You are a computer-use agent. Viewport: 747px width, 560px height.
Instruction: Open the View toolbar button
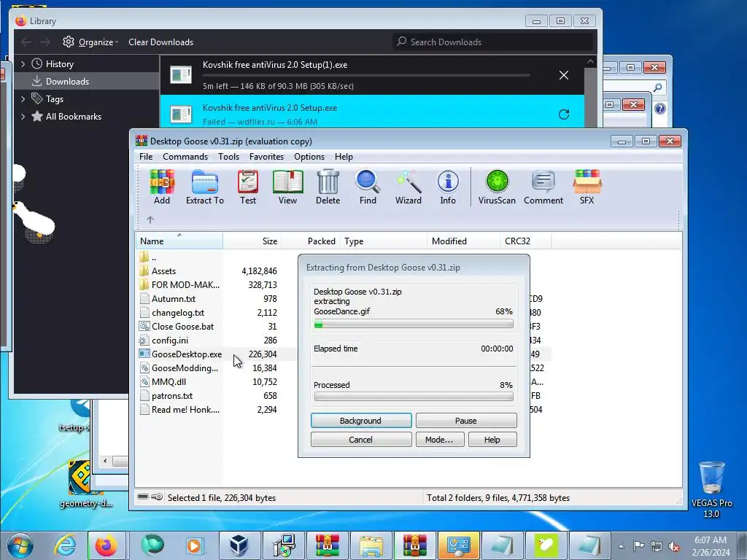point(287,187)
